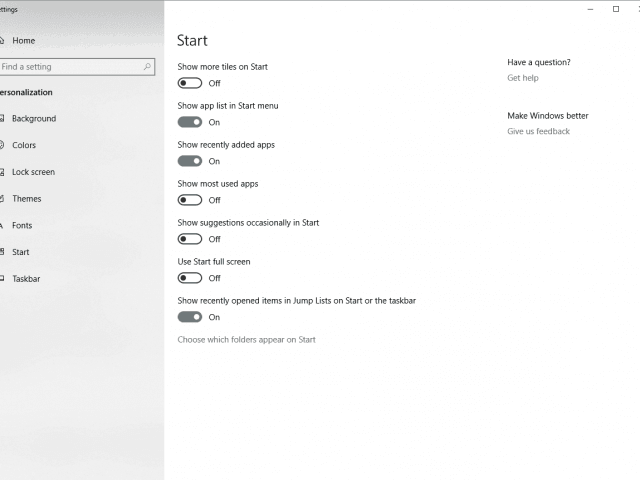640x480 pixels.
Task: Toggle recently opened items in Jump Lists
Action: (x=190, y=317)
